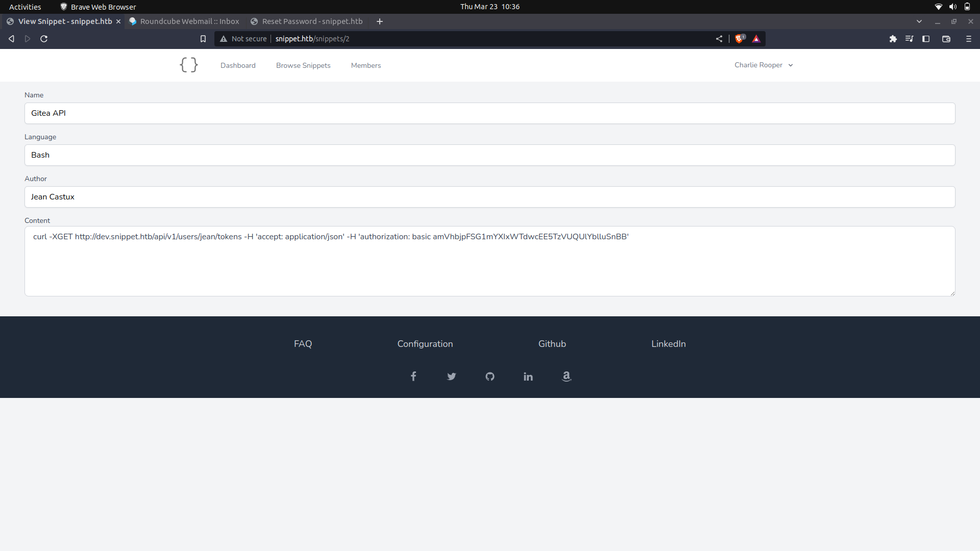The width and height of the screenshot is (980, 551).
Task: Open the Twitter social icon
Action: pyautogui.click(x=451, y=376)
